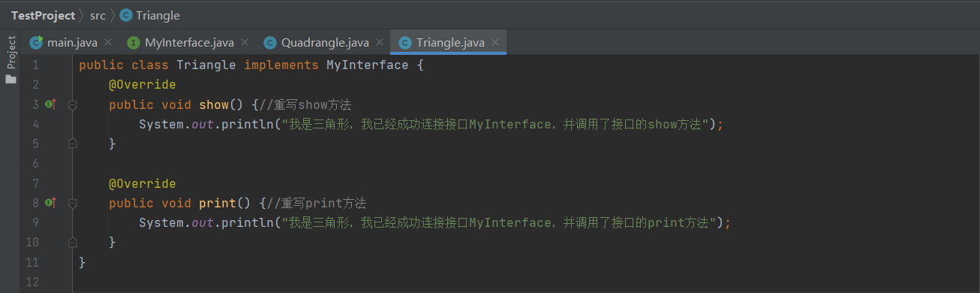Click the string literal ending with show方法
This screenshot has height=293, width=980.
click(x=495, y=124)
